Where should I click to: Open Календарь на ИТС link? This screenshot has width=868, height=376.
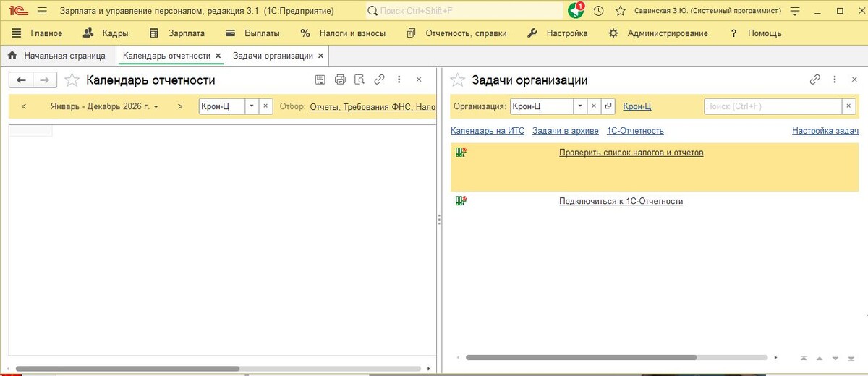pos(488,131)
